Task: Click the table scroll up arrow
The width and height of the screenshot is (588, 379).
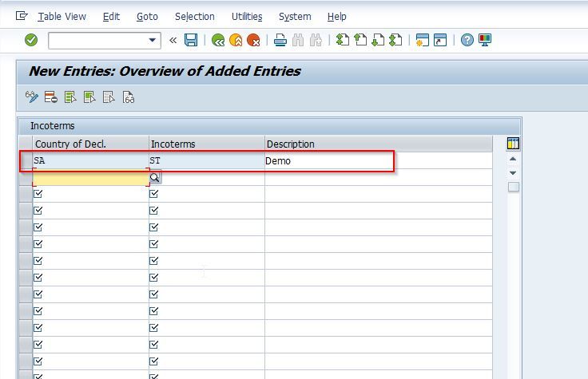Action: [513, 159]
